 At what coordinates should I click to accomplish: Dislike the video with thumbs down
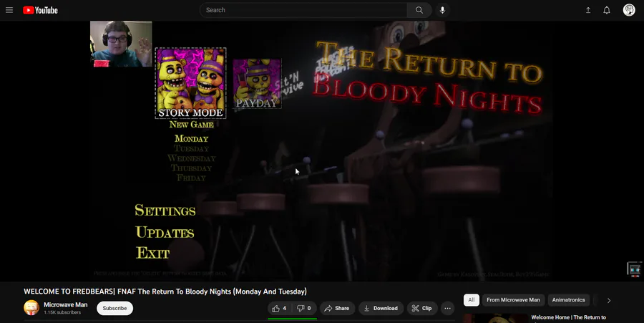[x=304, y=308]
